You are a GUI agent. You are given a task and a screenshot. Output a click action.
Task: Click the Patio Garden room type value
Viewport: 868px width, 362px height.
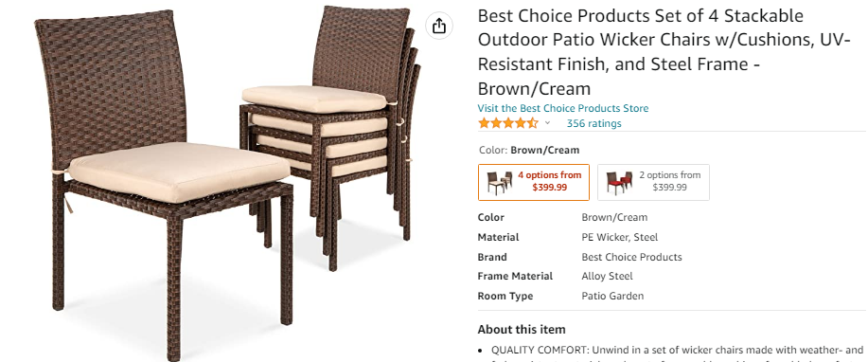[612, 296]
